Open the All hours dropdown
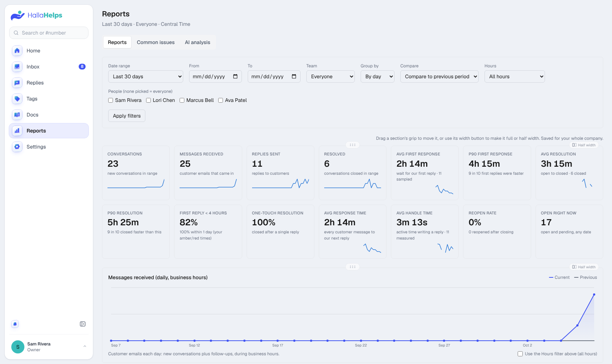612x364 pixels. [515, 76]
